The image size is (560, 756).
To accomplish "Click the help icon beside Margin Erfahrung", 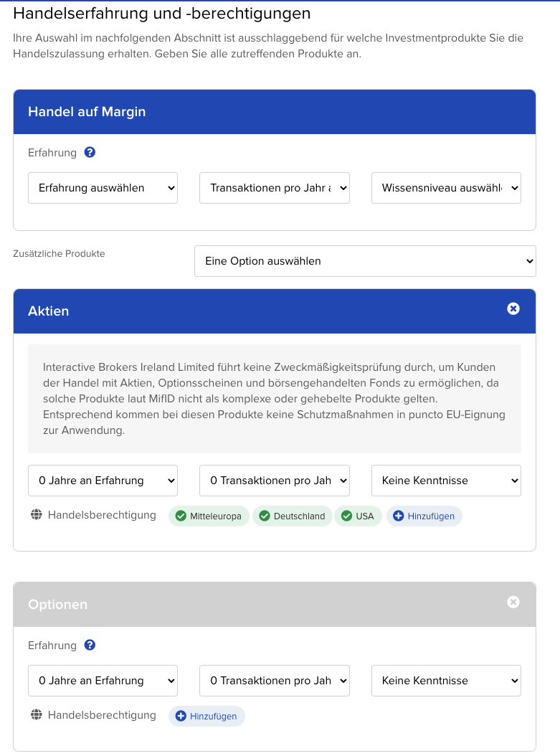I will pyautogui.click(x=90, y=152).
